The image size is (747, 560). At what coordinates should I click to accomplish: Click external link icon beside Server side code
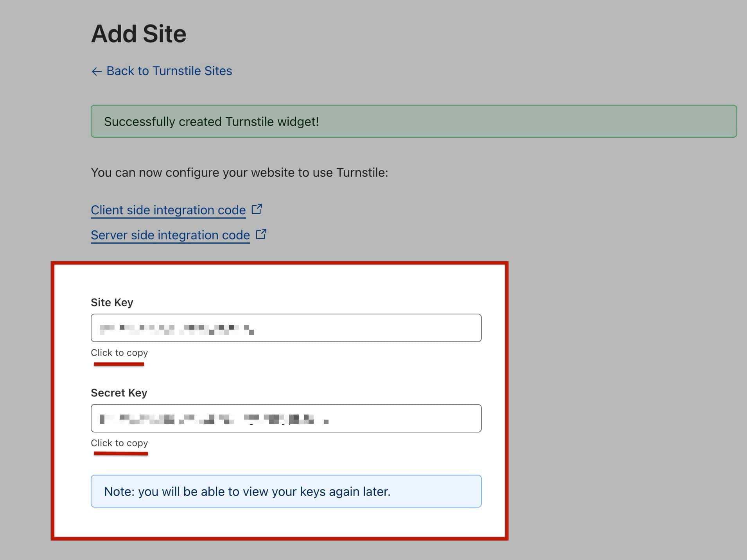click(x=261, y=234)
